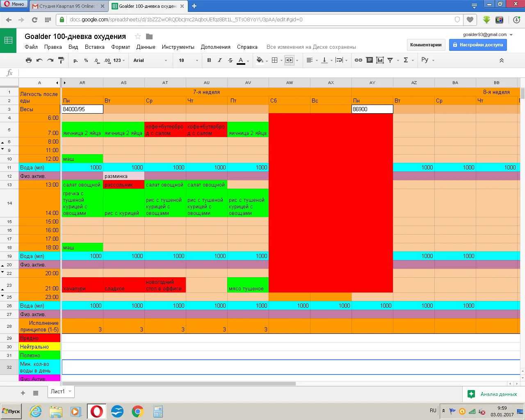Expand hidden rows above row 9

point(2,149)
